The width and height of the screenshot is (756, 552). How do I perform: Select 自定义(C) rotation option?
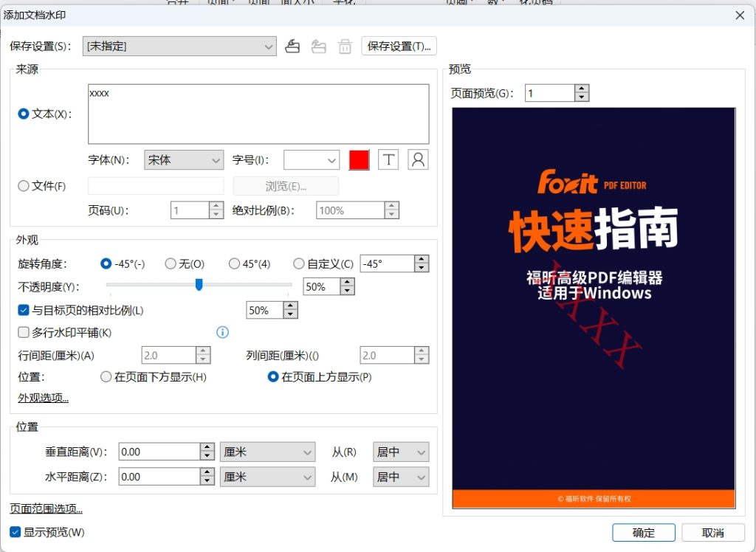(x=298, y=263)
